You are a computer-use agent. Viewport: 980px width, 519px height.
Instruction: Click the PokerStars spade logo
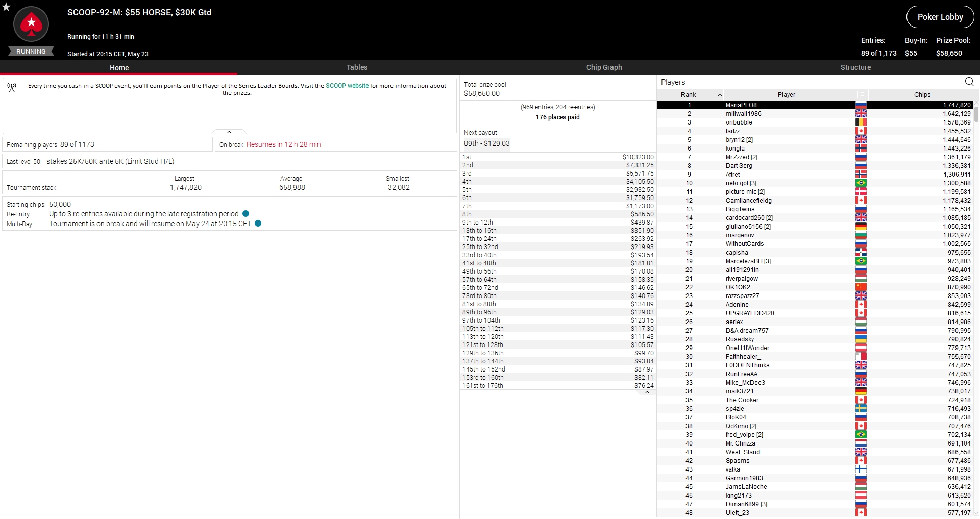coord(31,24)
